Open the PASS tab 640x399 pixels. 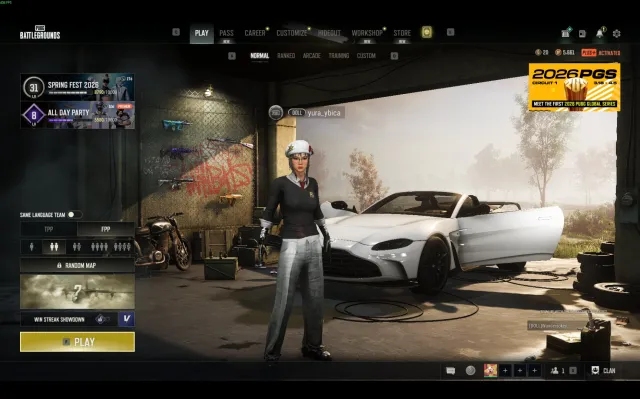pos(227,33)
